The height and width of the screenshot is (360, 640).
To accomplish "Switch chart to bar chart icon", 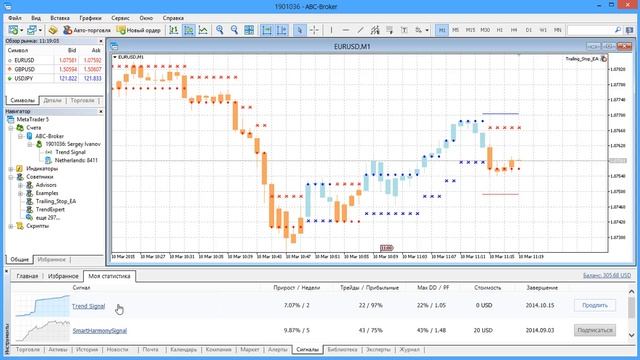I will (174, 30).
